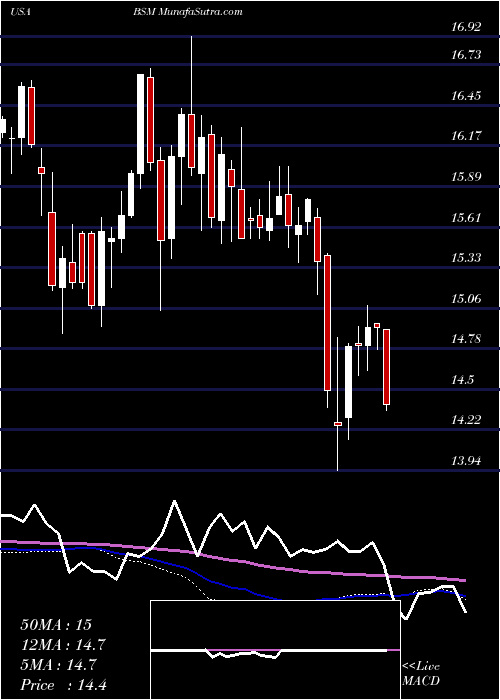
Task: Click the Price : 14.4 readout
Action: click(x=63, y=685)
